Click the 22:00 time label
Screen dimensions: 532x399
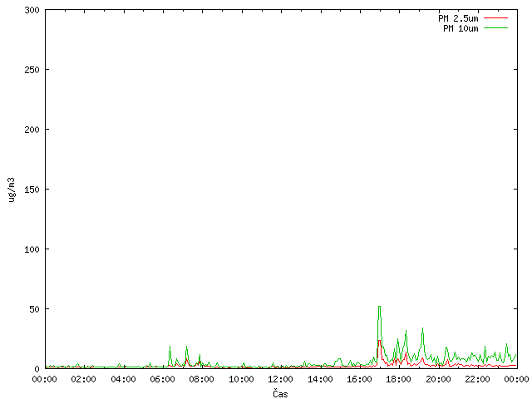tap(477, 379)
